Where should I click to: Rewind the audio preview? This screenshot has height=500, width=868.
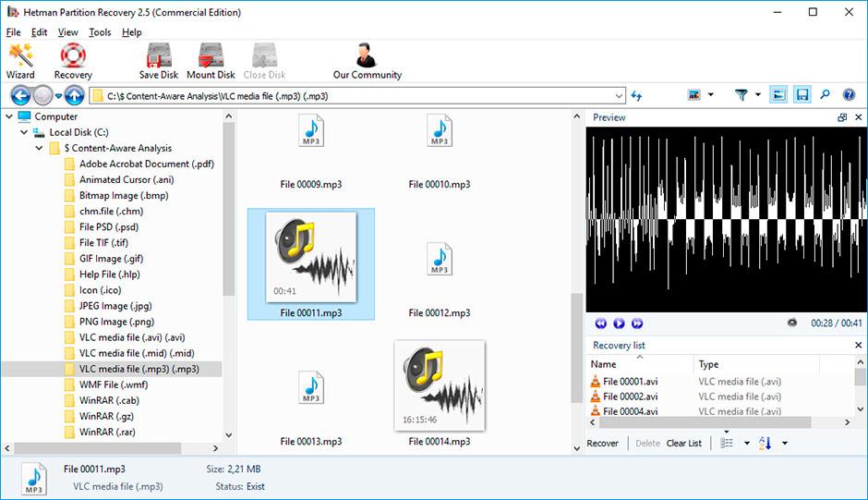600,323
